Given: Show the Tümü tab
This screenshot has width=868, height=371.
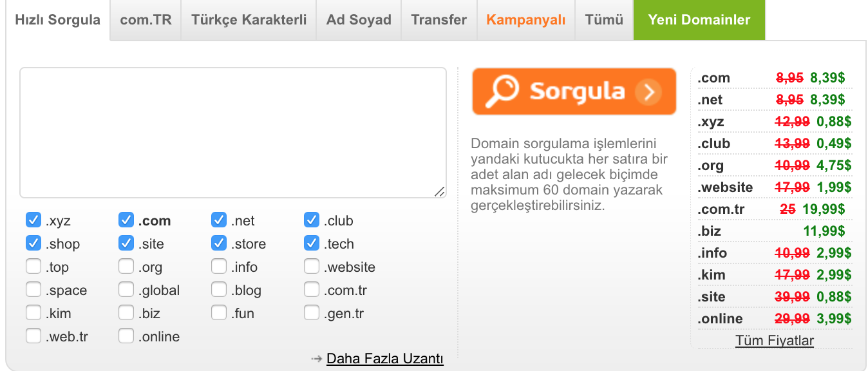Looking at the screenshot, I should [604, 20].
